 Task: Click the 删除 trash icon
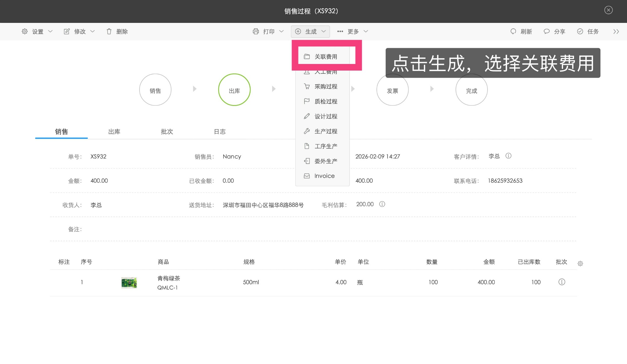pos(109,31)
